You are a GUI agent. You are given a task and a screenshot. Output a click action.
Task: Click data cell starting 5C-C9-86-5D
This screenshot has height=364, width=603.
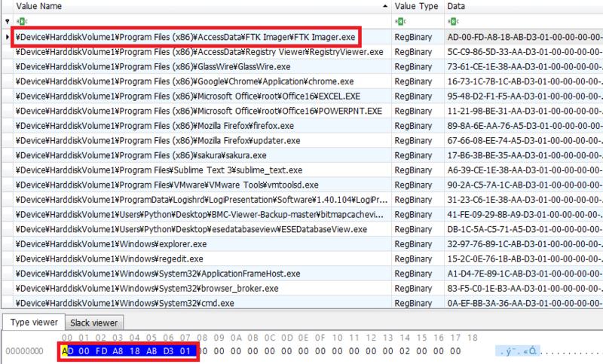point(524,52)
